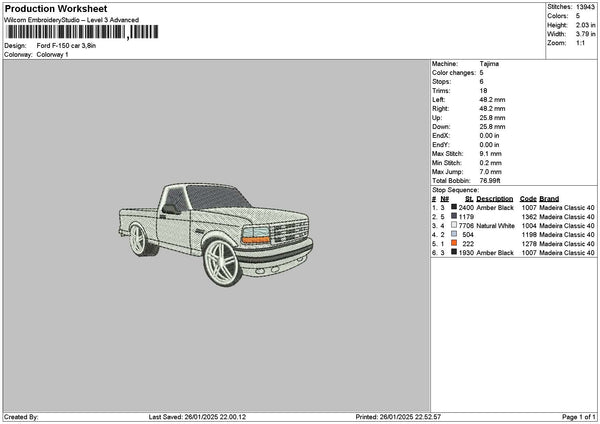Click the Machine value Tajima
Viewport: 600px width, 424px height.
click(x=489, y=64)
